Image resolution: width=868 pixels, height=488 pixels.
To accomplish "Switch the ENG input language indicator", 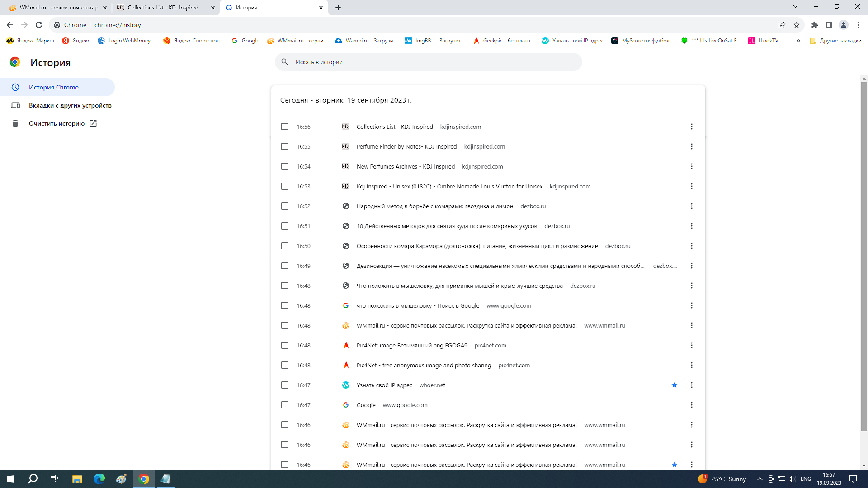I will (806, 479).
